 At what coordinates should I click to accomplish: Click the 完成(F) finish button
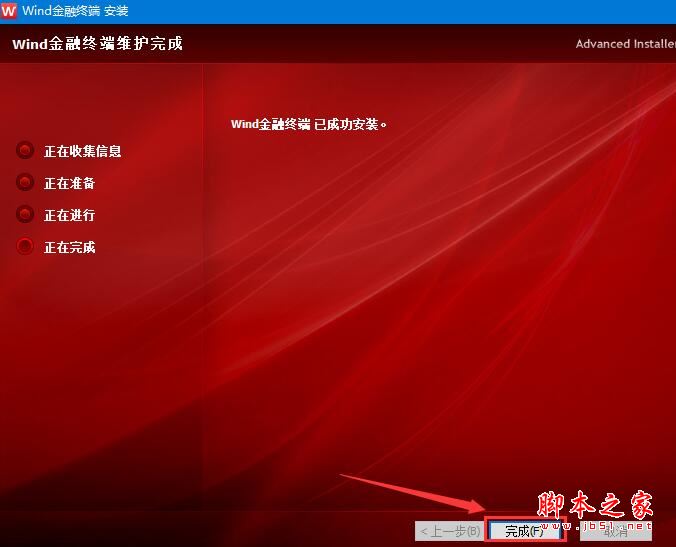(x=525, y=531)
